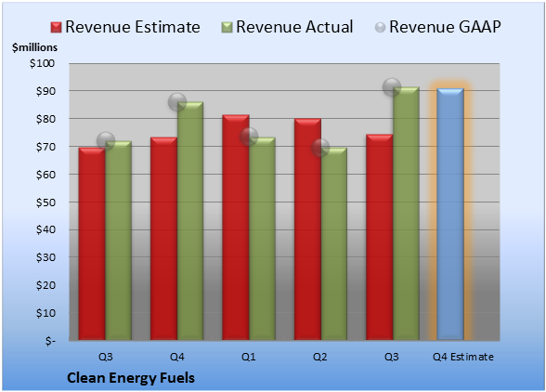Click the '$30' y-axis value

coord(45,257)
